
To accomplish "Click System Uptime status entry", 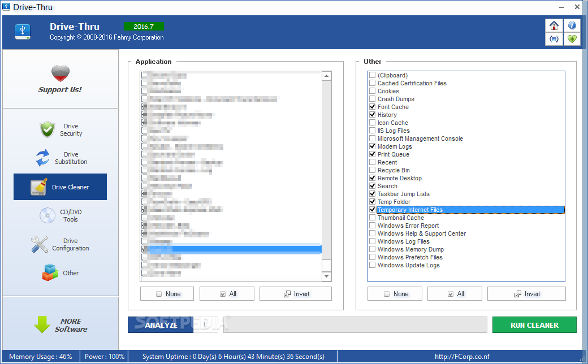I will (x=234, y=357).
